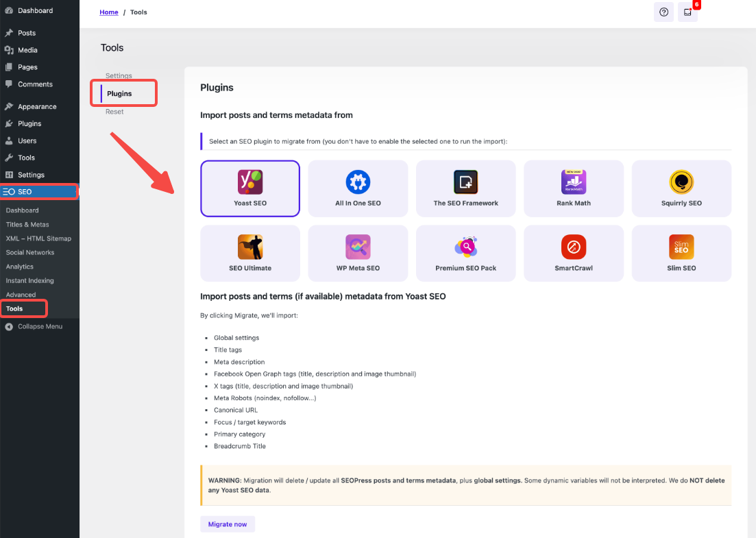Choose the Squirrly SEO icon
The image size is (756, 538).
point(681,182)
